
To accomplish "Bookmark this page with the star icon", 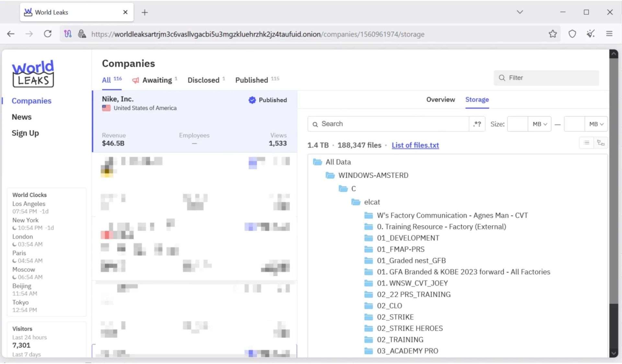I will click(x=553, y=34).
